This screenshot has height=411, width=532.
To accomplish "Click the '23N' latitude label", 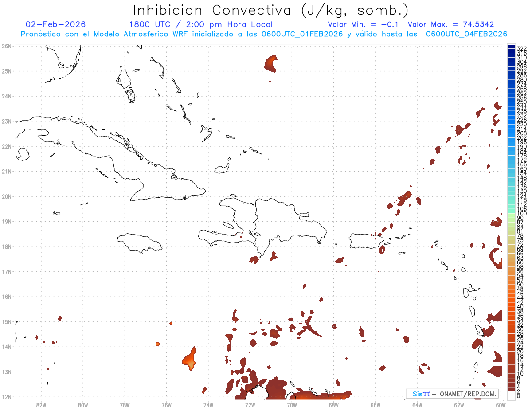I will coord(7,121).
